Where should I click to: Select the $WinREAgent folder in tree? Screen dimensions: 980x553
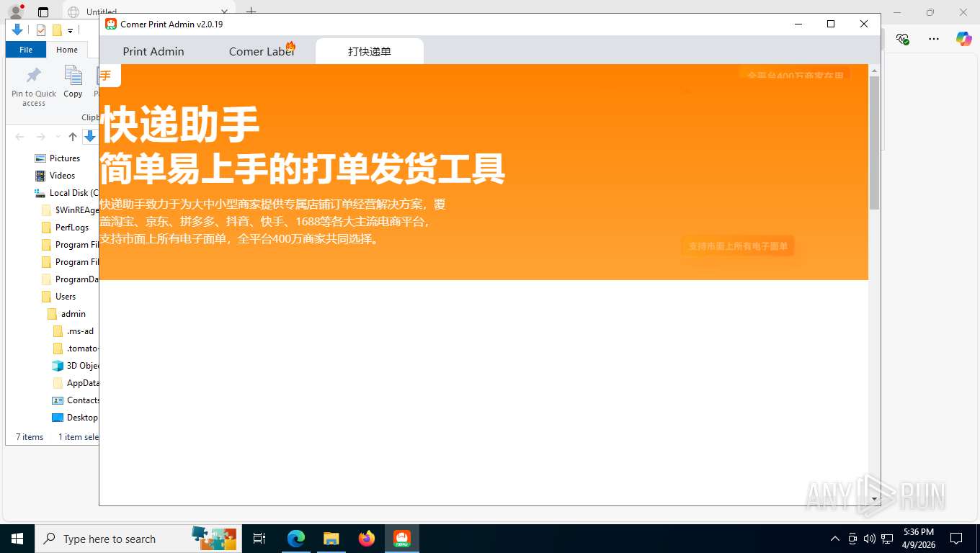(x=70, y=210)
